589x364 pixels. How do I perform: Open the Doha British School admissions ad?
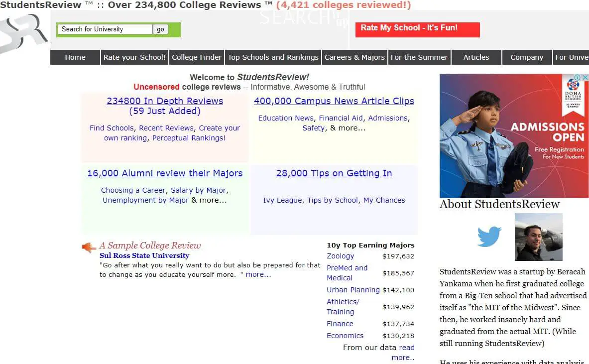(x=514, y=135)
